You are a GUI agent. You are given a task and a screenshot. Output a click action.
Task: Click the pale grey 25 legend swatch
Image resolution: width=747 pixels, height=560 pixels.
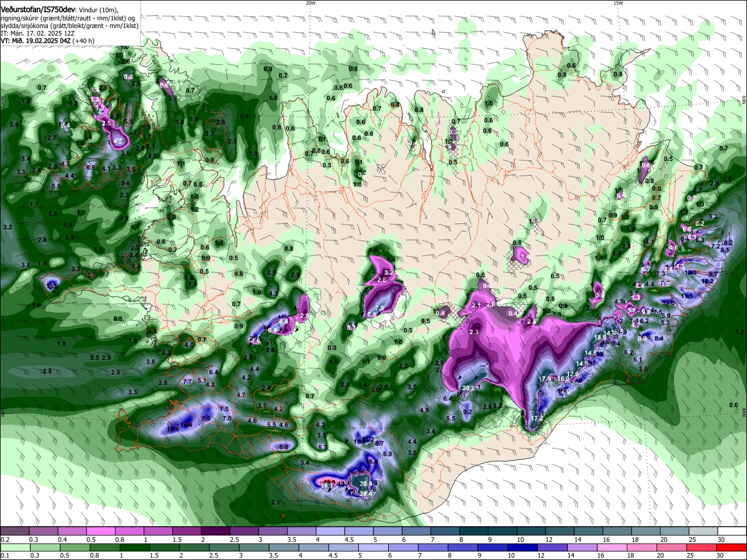point(703,531)
